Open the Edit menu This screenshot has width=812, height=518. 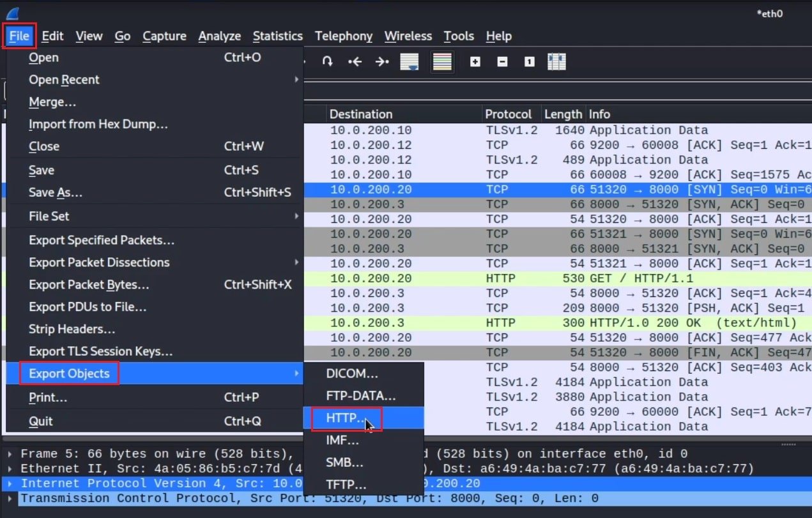[x=52, y=36]
